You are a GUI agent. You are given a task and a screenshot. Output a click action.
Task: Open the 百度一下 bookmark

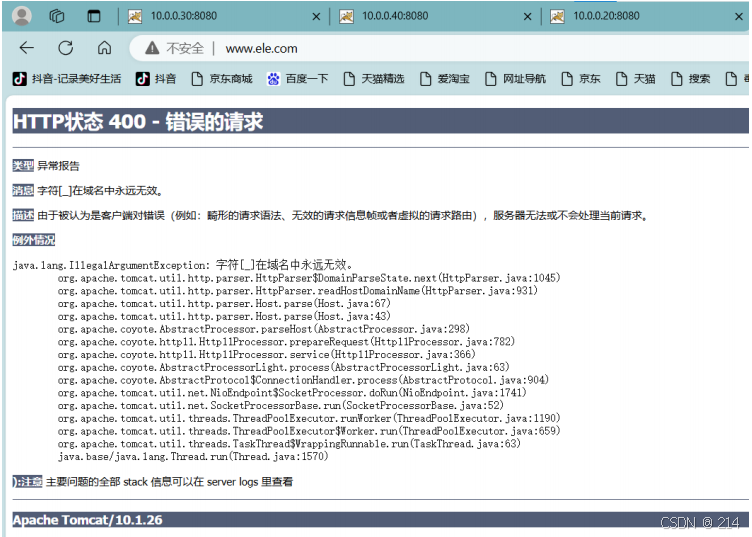pos(298,79)
